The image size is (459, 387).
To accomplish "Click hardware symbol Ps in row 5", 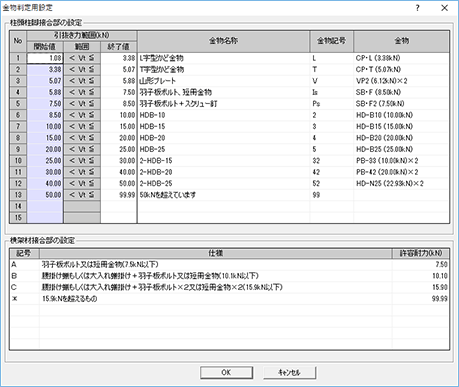I will click(332, 104).
